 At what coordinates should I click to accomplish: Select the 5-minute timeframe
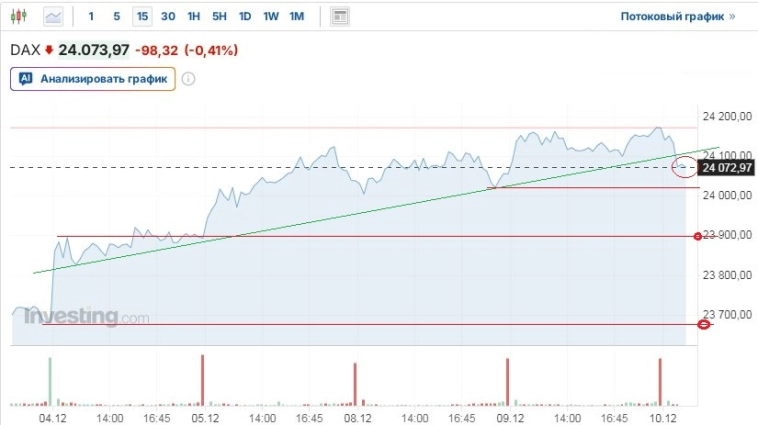pos(117,16)
